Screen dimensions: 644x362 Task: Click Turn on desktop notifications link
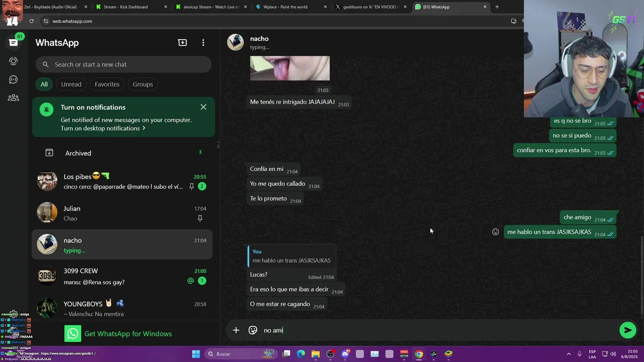click(x=103, y=128)
